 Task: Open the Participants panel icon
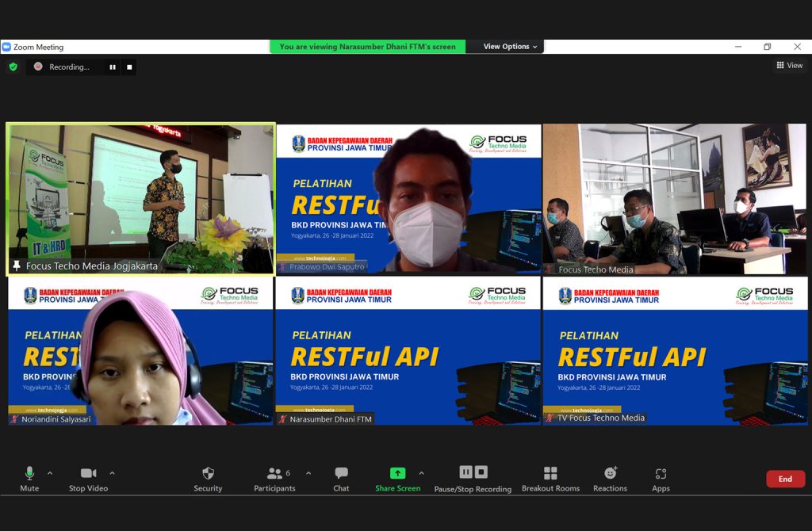[x=274, y=473]
